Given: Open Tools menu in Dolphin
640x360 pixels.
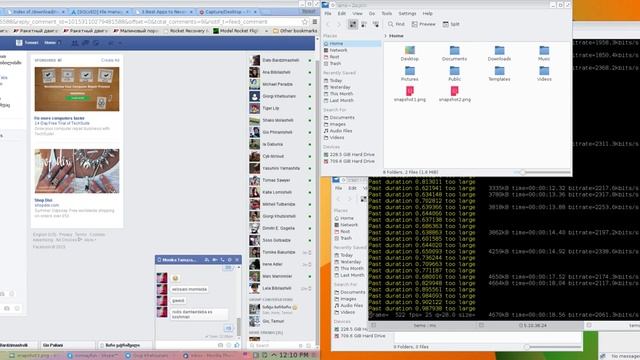Looking at the screenshot, I should tap(387, 13).
